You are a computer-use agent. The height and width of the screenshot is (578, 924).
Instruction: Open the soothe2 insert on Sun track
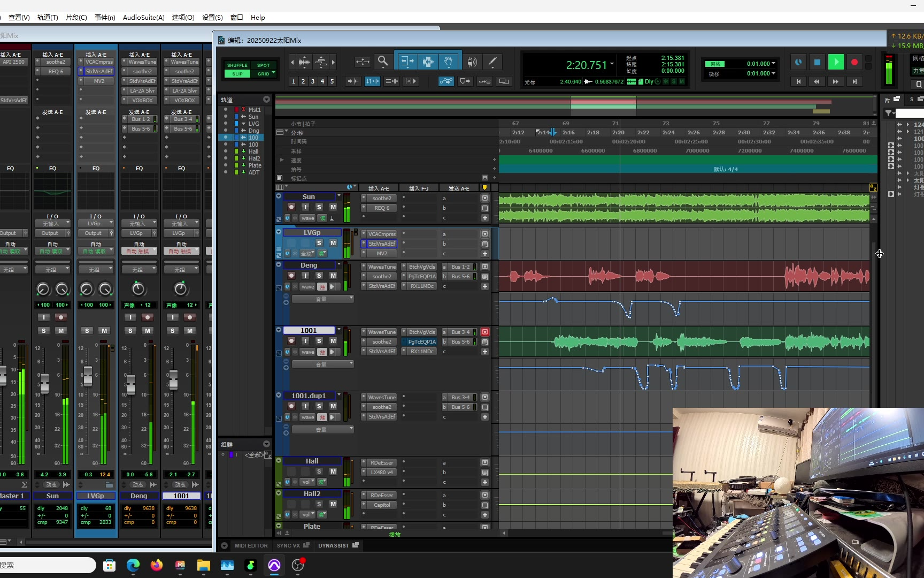pos(382,198)
